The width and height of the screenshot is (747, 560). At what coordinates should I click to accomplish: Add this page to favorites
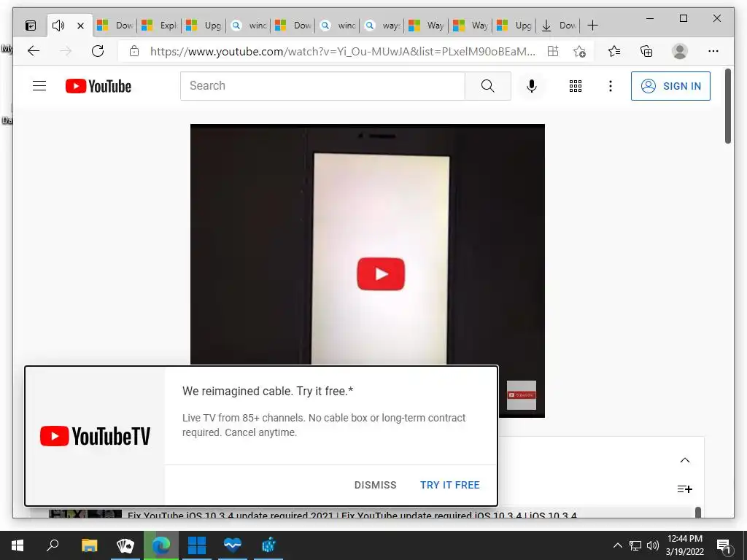coord(579,51)
